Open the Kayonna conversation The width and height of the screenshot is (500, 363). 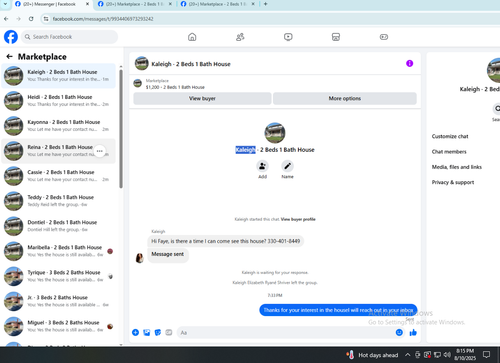[x=59, y=126]
